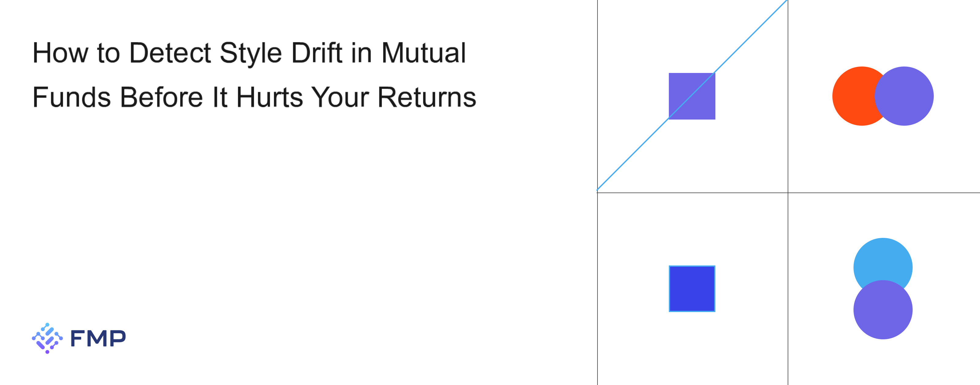Click the word "Hurts" in the headline
This screenshot has width=980, height=385.
(270, 97)
